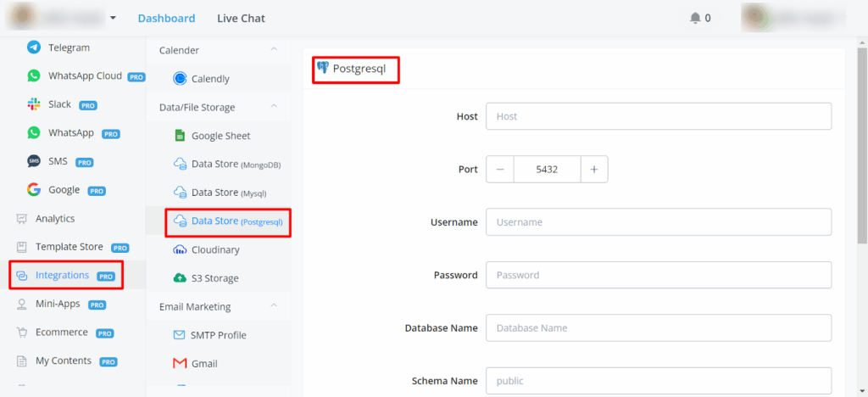The image size is (868, 397).
Task: Switch to the Live Chat tab
Action: (241, 18)
